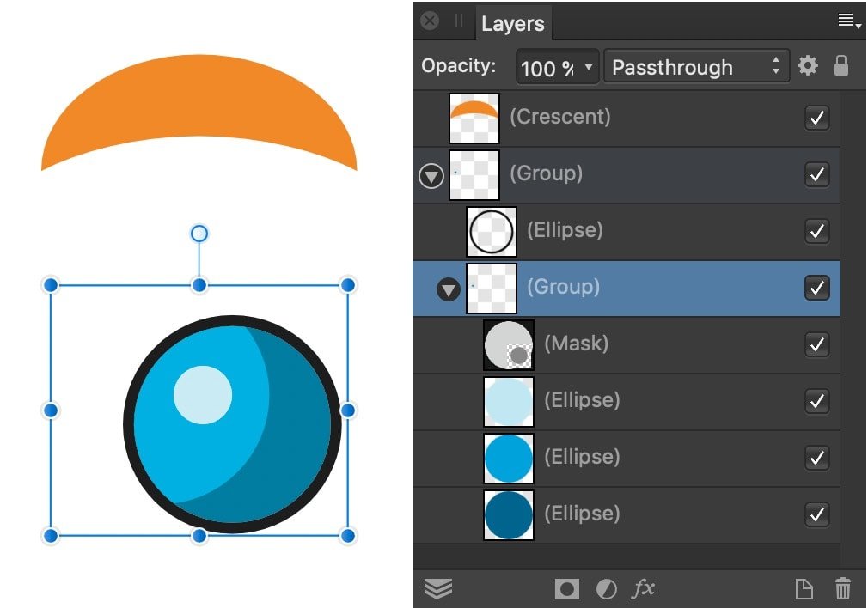Image resolution: width=868 pixels, height=608 pixels.
Task: Collapse the selected nested Group
Action: 449,289
